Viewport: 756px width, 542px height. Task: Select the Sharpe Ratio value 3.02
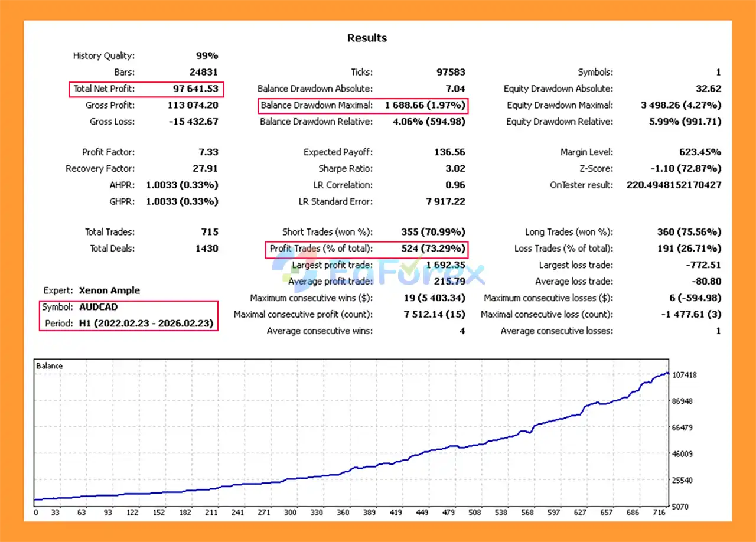click(455, 169)
